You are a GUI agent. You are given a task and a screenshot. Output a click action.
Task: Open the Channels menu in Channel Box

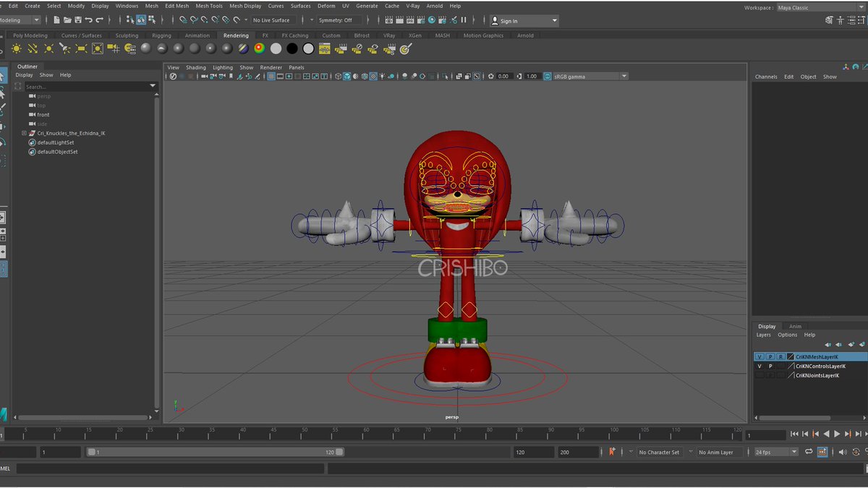click(766, 77)
